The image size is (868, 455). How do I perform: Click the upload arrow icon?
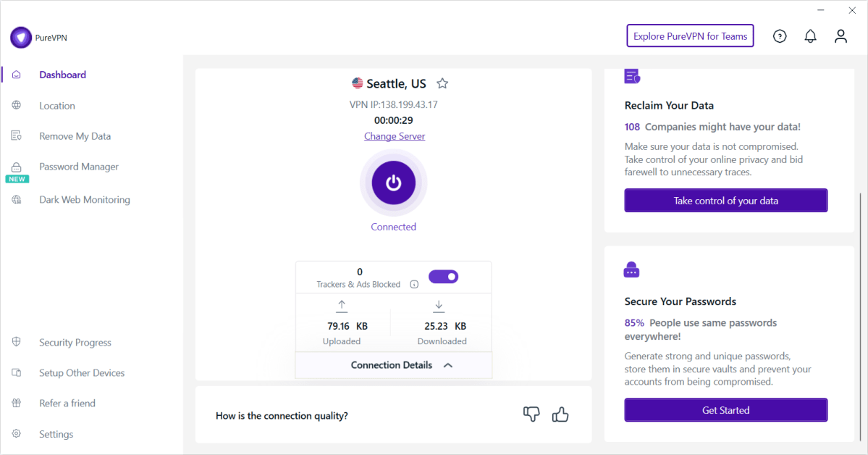[342, 306]
